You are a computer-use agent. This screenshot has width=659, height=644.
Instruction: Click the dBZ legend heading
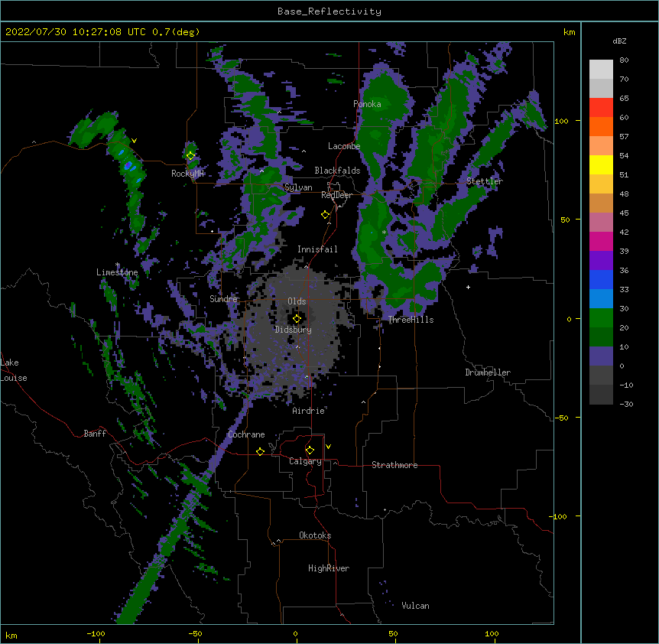click(x=619, y=41)
